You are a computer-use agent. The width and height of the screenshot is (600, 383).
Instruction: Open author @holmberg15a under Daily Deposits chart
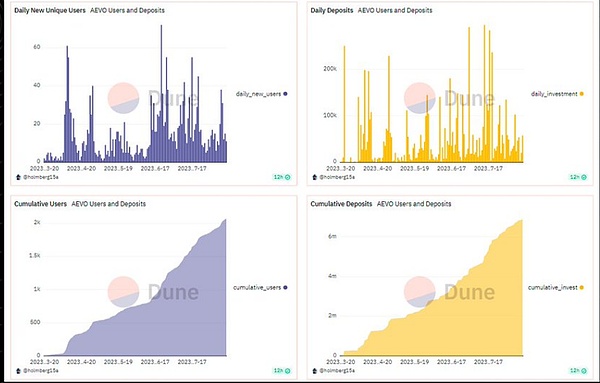click(337, 177)
